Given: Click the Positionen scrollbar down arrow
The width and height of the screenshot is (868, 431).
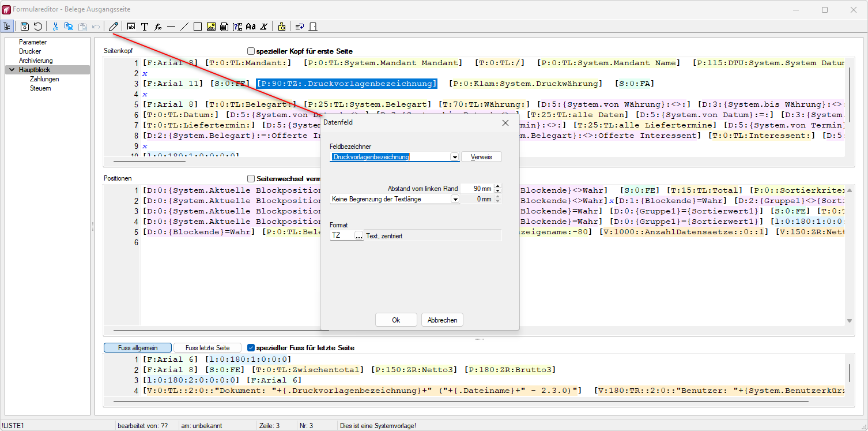Looking at the screenshot, I should tap(850, 320).
